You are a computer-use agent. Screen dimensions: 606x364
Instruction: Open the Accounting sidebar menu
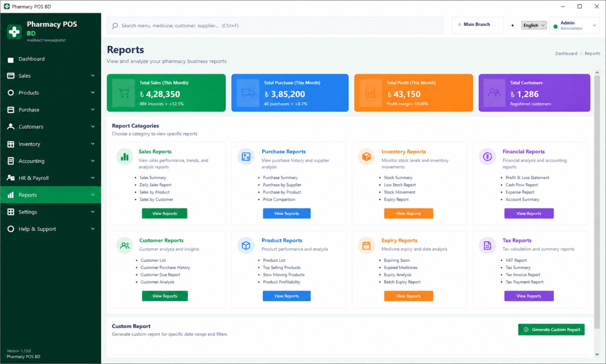[50, 161]
